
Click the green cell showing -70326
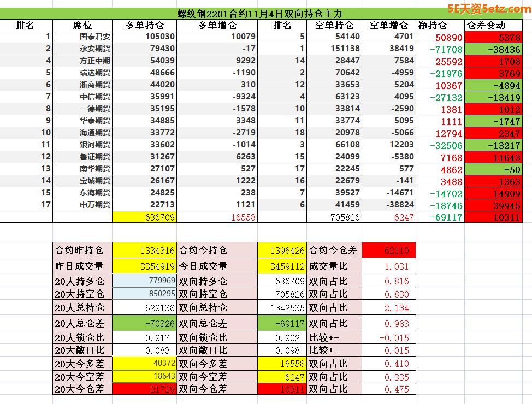click(145, 323)
